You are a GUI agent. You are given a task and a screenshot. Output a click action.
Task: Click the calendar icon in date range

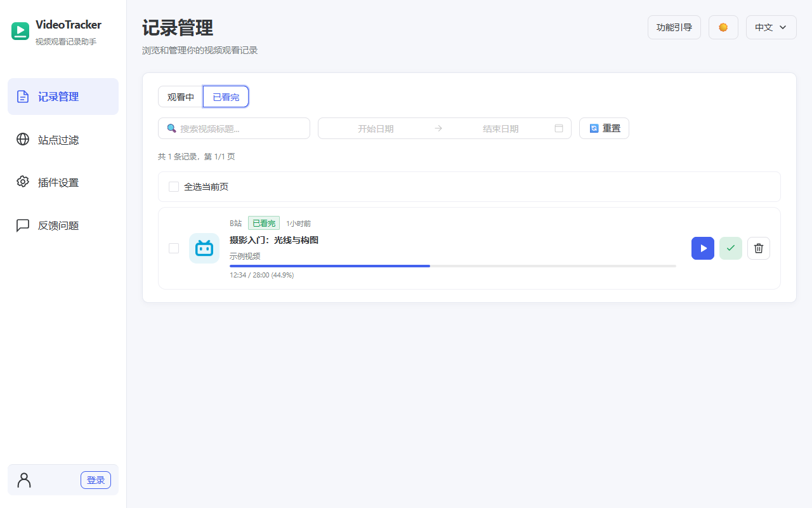559,128
